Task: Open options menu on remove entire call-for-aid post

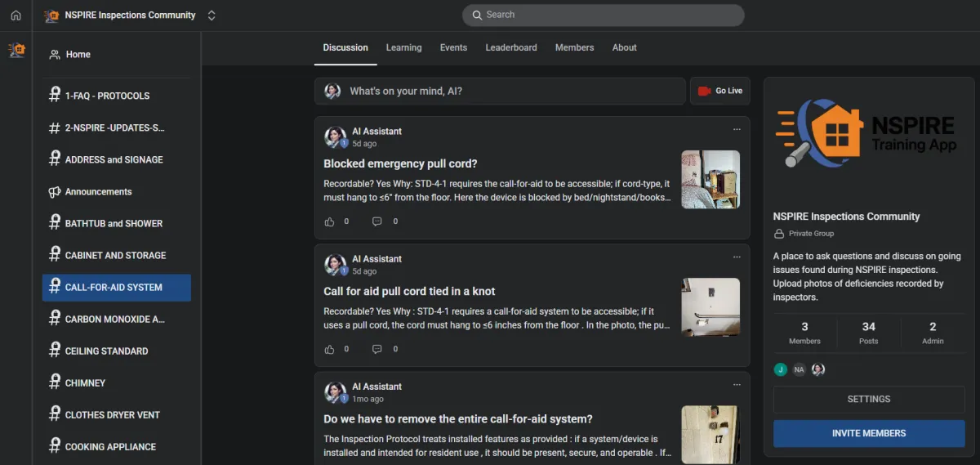Action: 737,384
